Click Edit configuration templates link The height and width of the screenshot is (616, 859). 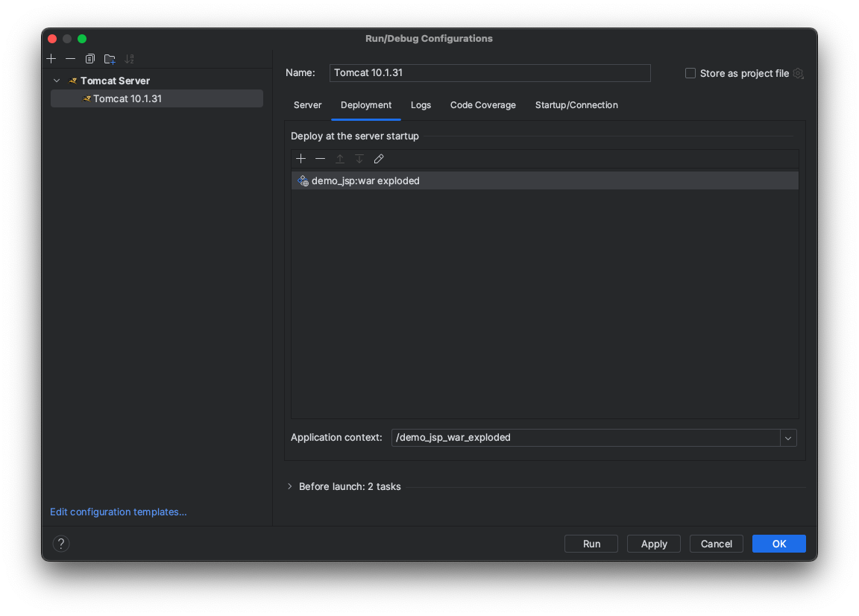118,512
